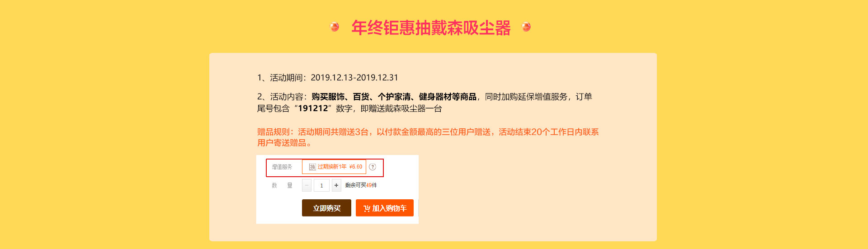The height and width of the screenshot is (249, 868).
Task: Decrease quantity with the minus button
Action: (x=307, y=185)
